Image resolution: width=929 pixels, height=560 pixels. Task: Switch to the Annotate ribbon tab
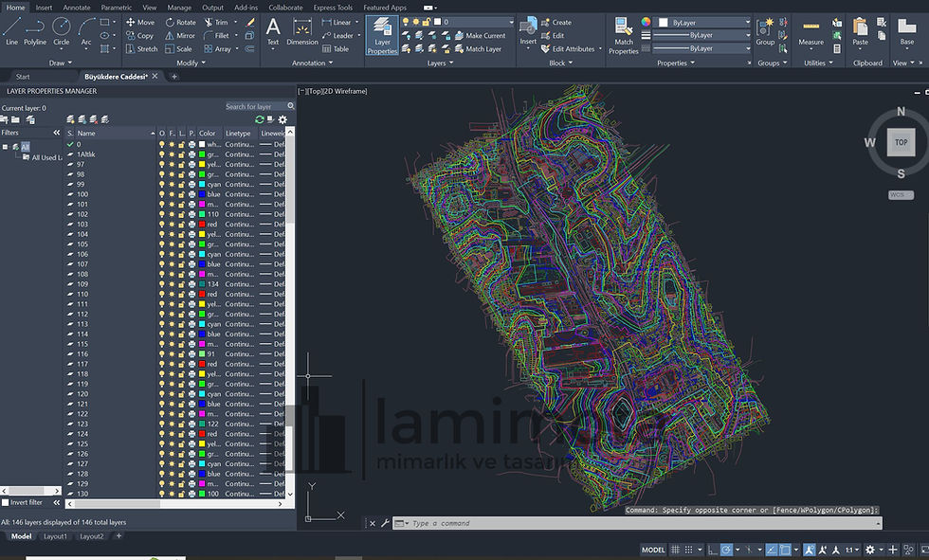[x=77, y=8]
